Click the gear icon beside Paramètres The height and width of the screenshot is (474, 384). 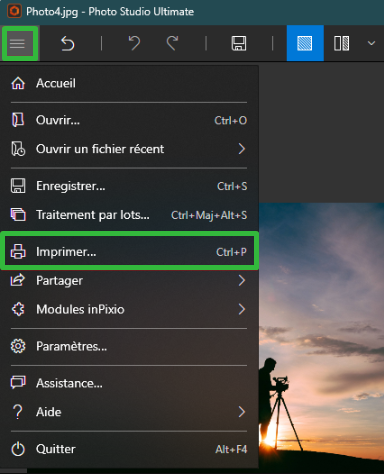point(18,346)
